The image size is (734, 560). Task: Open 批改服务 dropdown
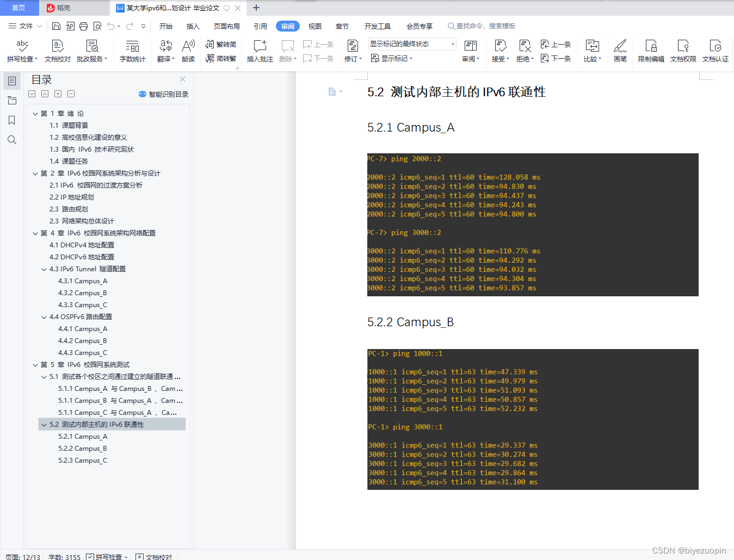[92, 51]
